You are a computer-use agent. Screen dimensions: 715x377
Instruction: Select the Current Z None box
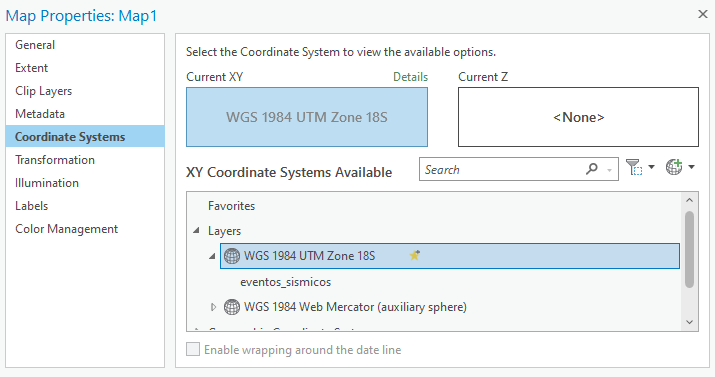(x=578, y=117)
